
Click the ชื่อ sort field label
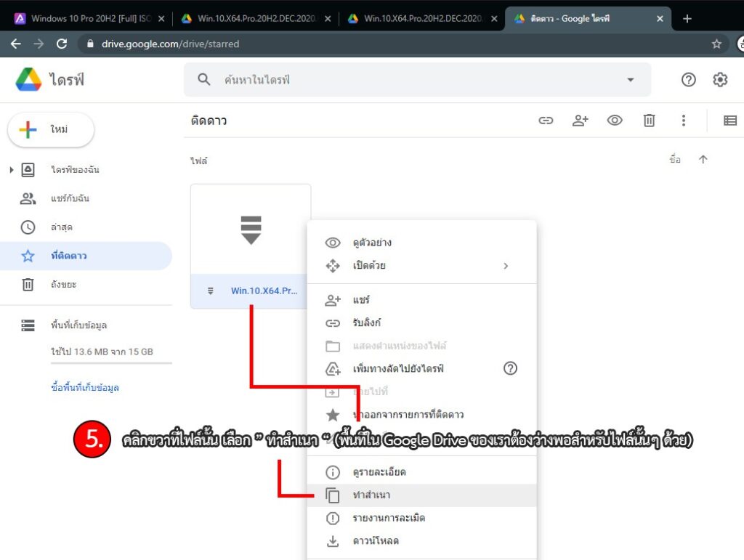[675, 159]
